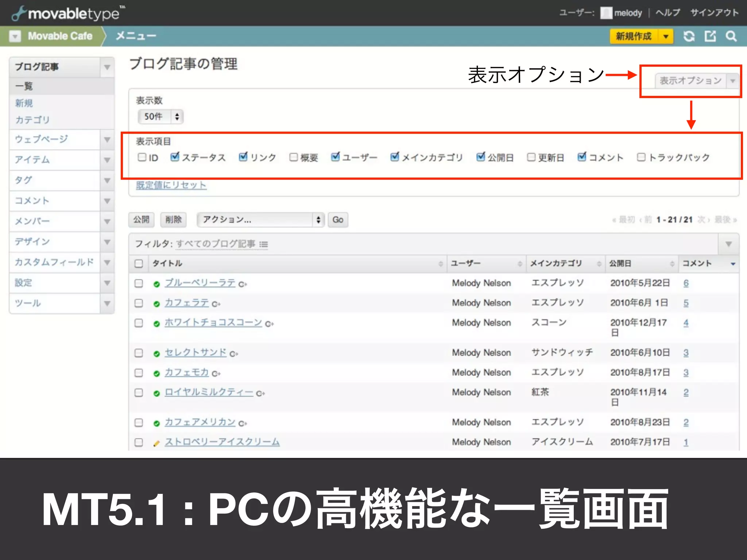Click the view-entry icon next to カフェラテ
Screen dimensions: 747x560
216,304
